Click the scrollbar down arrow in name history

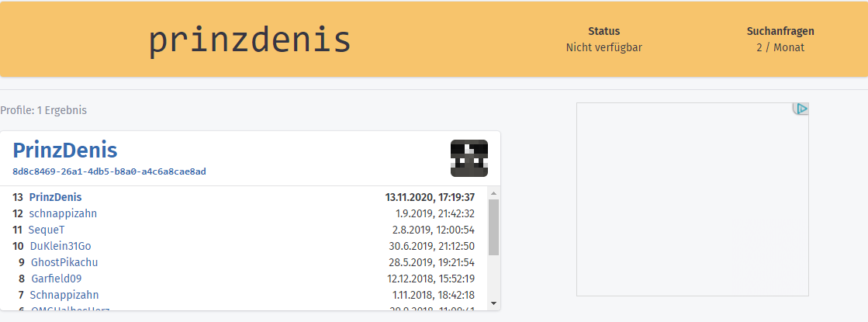coord(494,303)
